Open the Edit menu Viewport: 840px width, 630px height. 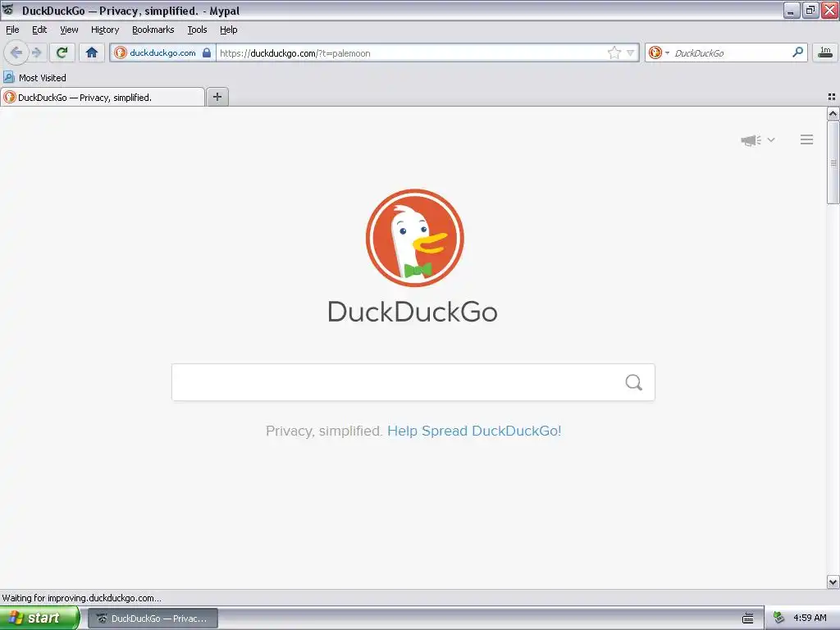[39, 30]
